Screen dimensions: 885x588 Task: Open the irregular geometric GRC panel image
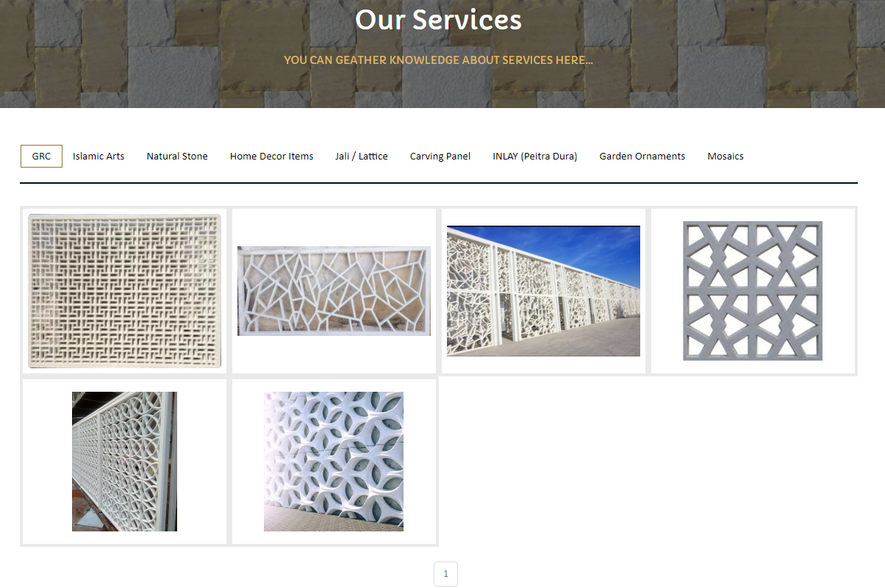click(x=334, y=291)
